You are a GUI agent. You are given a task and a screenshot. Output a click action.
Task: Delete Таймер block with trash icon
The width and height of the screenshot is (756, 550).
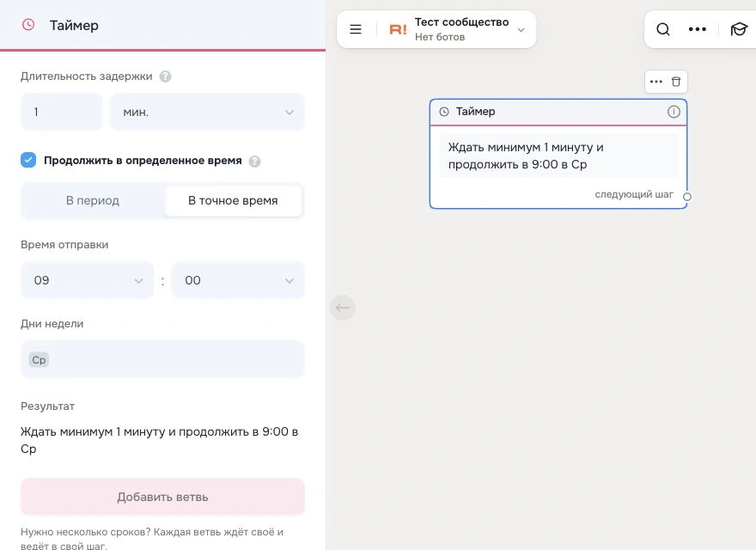(676, 82)
